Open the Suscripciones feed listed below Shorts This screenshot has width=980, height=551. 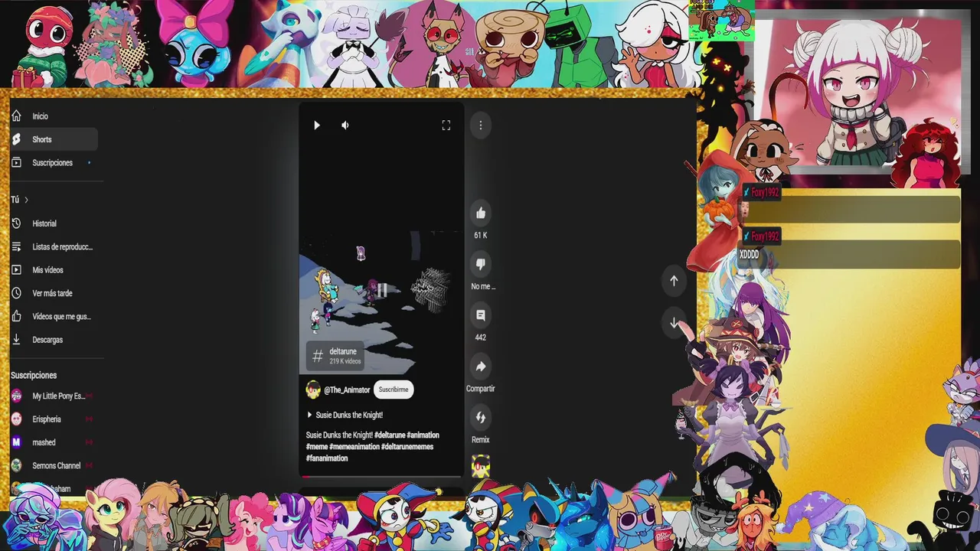(54, 162)
